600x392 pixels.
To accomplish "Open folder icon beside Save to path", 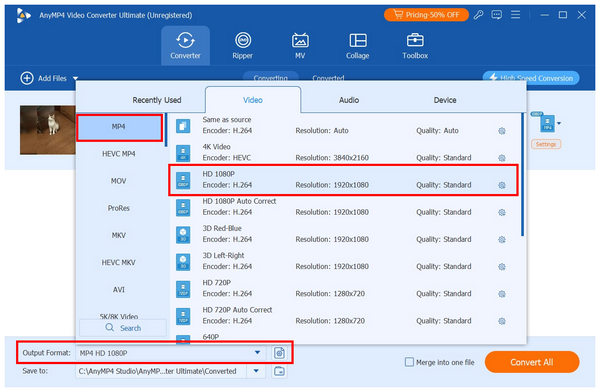I will click(x=279, y=371).
